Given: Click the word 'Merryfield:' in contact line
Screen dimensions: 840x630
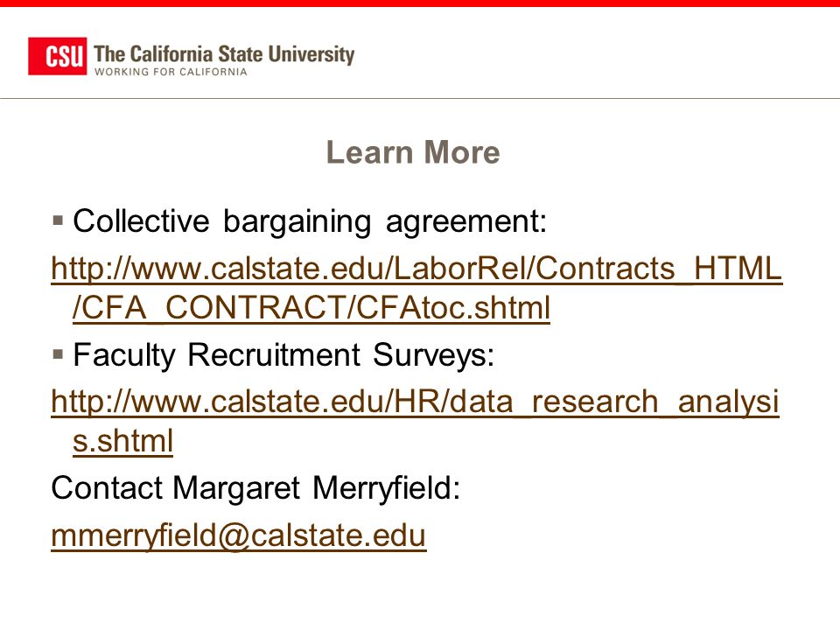Looking at the screenshot, I should tap(386, 488).
